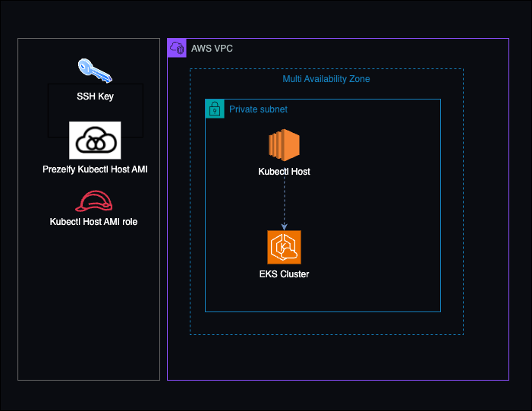Viewport: 532px width, 411px height.
Task: Select the 'Kubectl Host' label under EC2 icon
Action: click(x=284, y=172)
